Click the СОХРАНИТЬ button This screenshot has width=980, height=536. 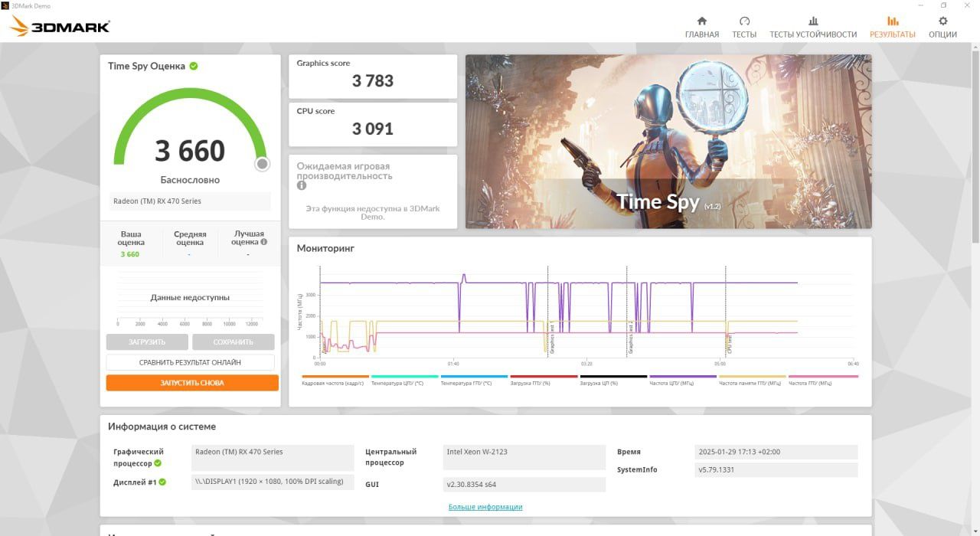(234, 342)
